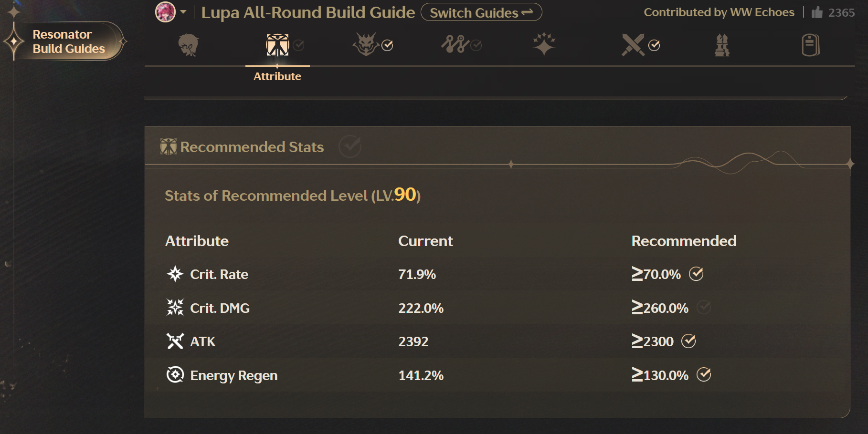Click the Switch Guides button
Image resolution: width=868 pixels, height=434 pixels.
481,12
